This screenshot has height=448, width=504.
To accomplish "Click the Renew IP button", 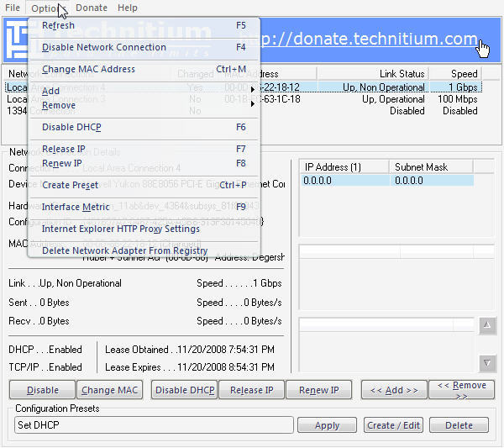I will click(x=319, y=390).
